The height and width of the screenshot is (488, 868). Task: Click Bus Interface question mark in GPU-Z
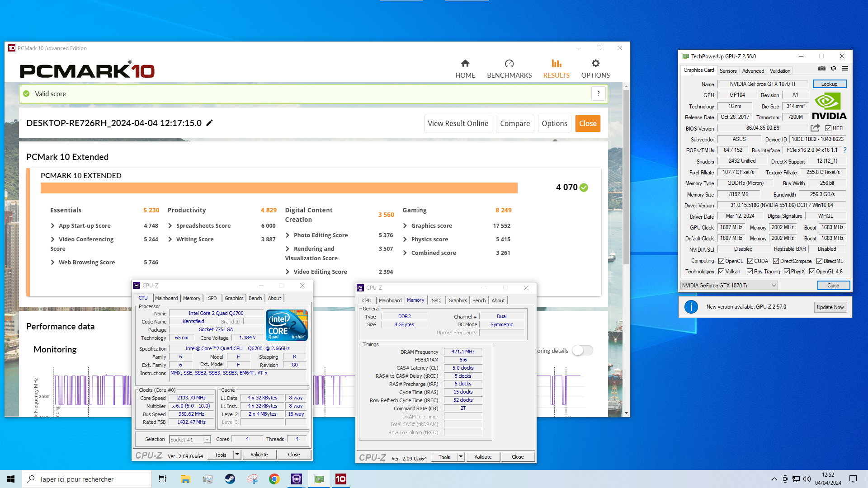pyautogui.click(x=844, y=150)
